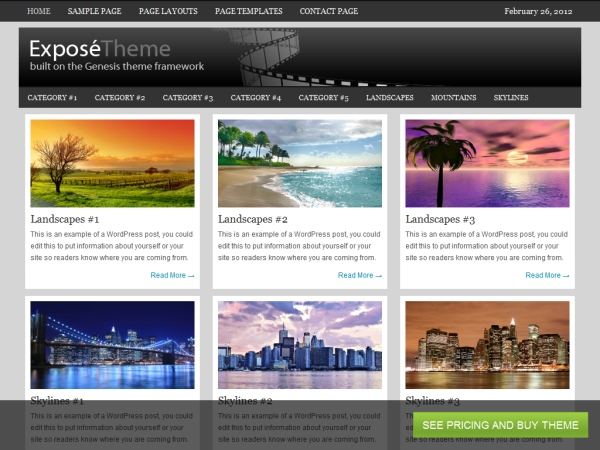600x450 pixels.
Task: Open CONTACT PAGE in top navigation
Action: pos(329,11)
